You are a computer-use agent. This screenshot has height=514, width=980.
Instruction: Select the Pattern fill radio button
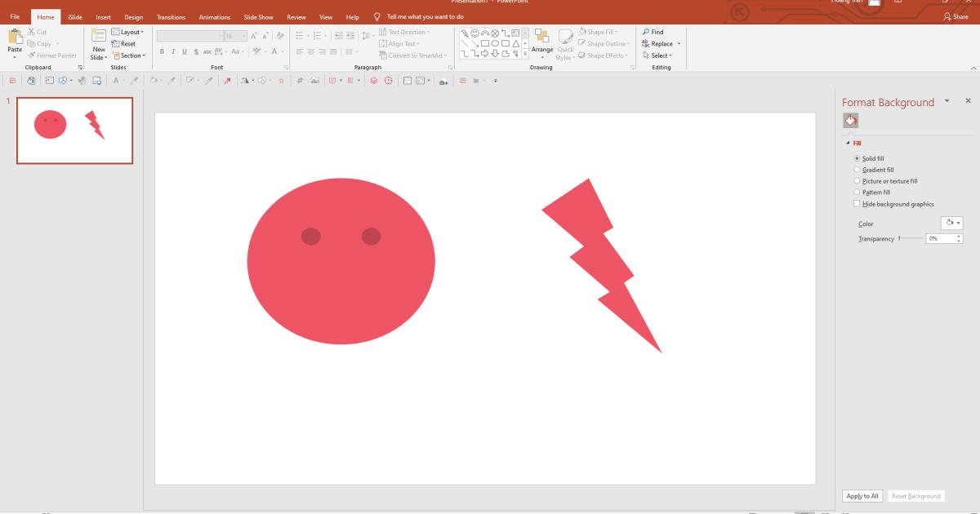tap(857, 192)
